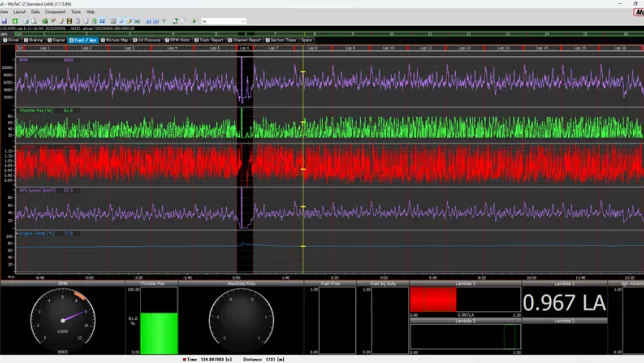Click the blue floppy Save icon
Image resolution: width=644 pixels, height=363 pixels.
[4, 21]
